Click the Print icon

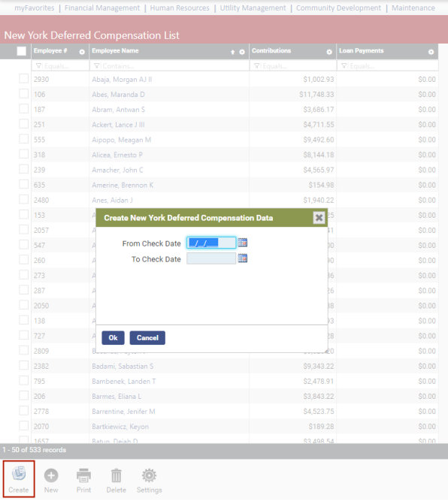83,475
